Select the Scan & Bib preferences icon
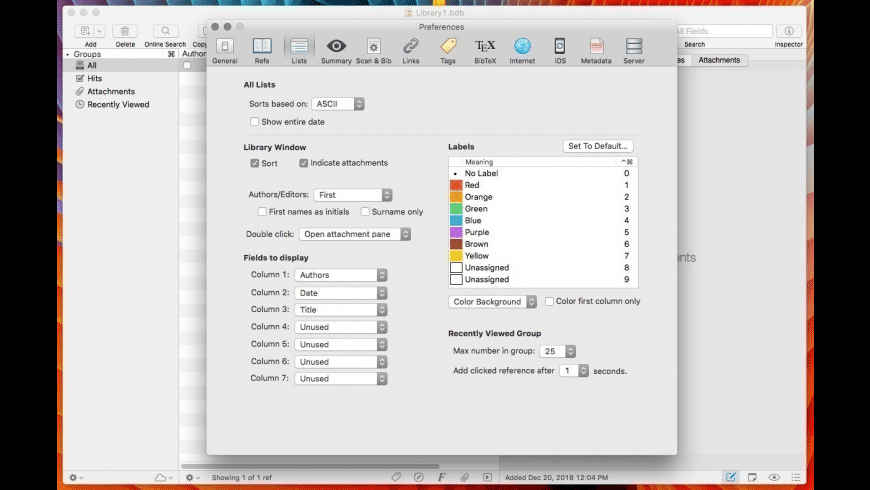 pyautogui.click(x=373, y=50)
